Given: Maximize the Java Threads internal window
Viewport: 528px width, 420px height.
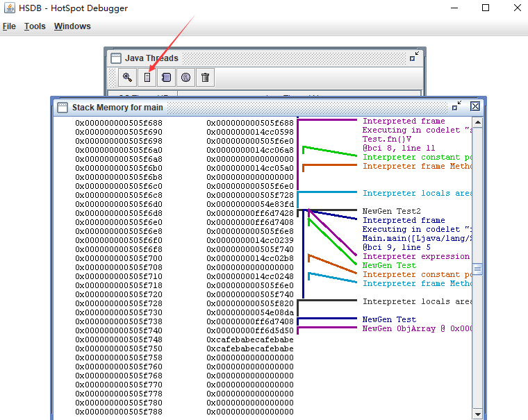Looking at the screenshot, I should 414,56.
